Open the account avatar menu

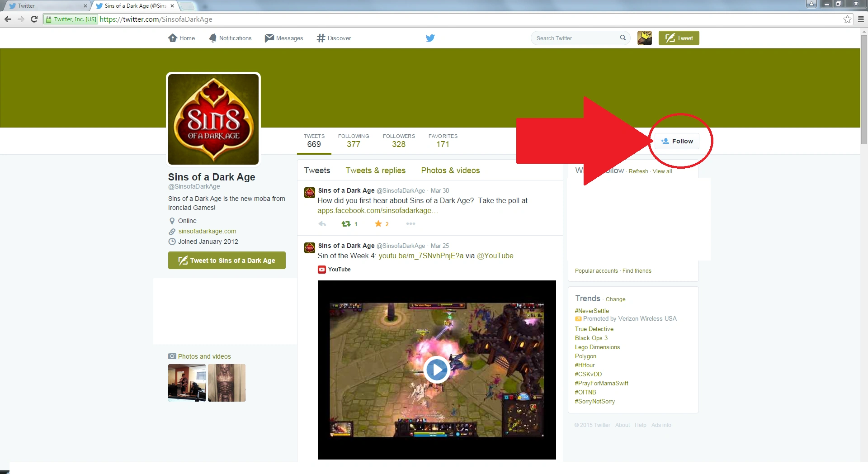pos(645,38)
